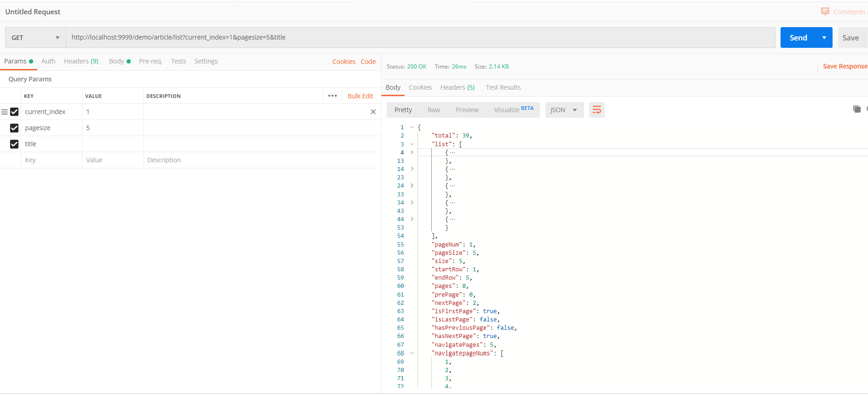Choose the Pretty view mode
The width and height of the screenshot is (868, 395).
[x=403, y=110]
